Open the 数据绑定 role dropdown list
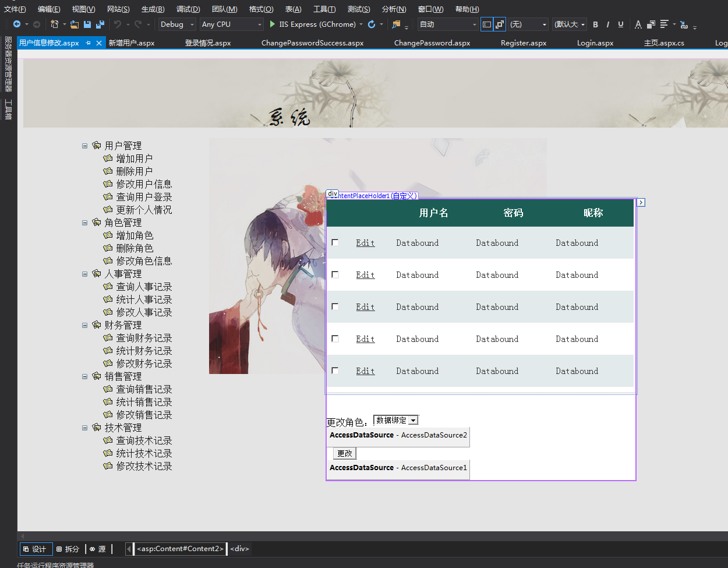Viewport: 728px width, 568px height. (x=396, y=420)
